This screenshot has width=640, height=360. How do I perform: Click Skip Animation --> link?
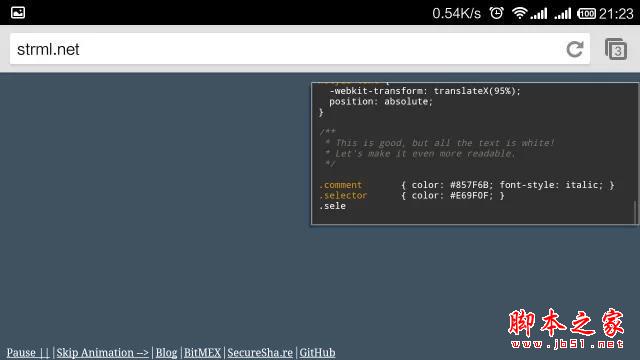pyautogui.click(x=102, y=352)
